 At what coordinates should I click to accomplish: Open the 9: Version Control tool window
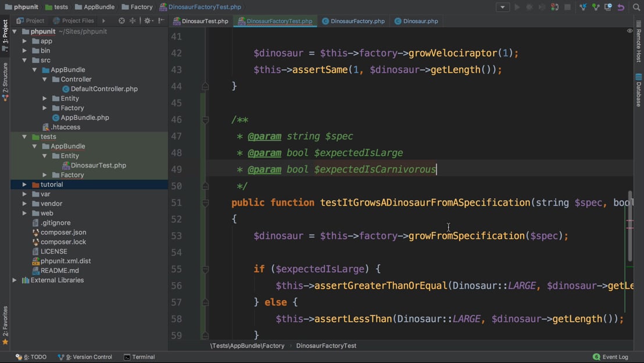pos(85,357)
